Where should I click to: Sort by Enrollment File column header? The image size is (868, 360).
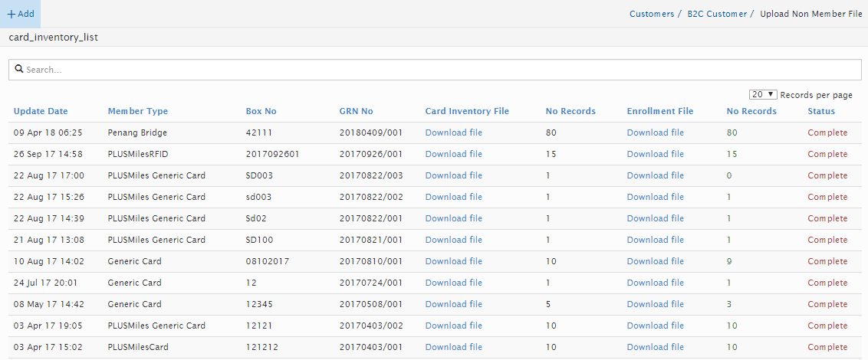click(659, 111)
